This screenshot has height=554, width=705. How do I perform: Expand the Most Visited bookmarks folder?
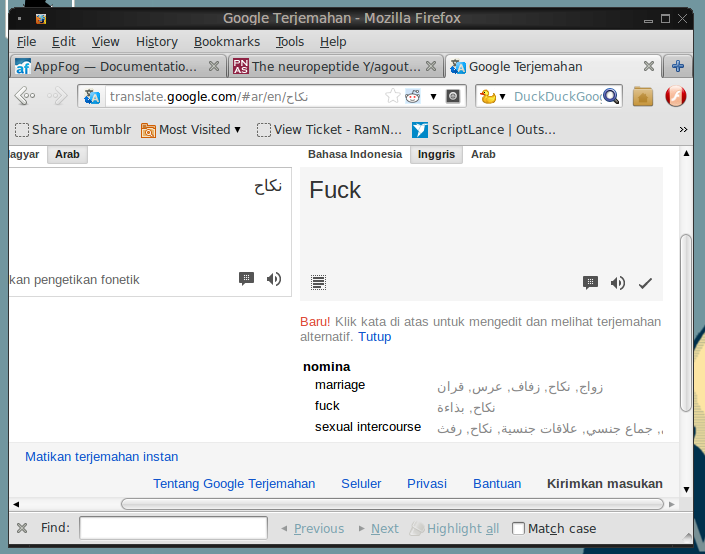[191, 130]
